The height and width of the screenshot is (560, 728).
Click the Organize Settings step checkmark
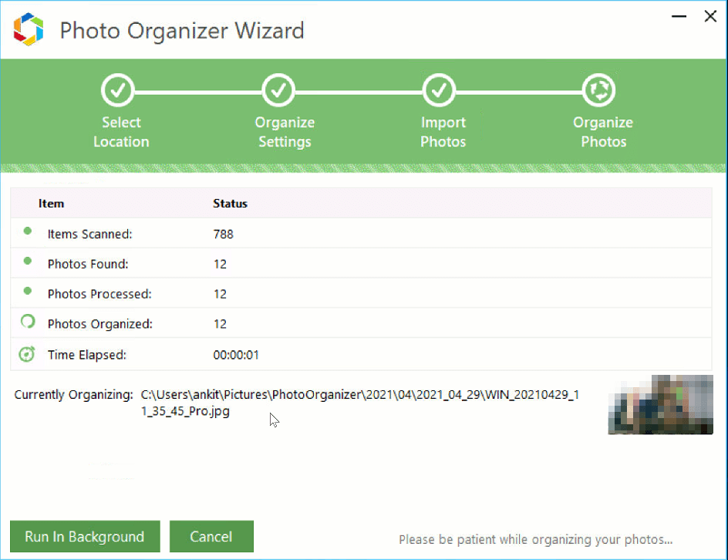278,91
